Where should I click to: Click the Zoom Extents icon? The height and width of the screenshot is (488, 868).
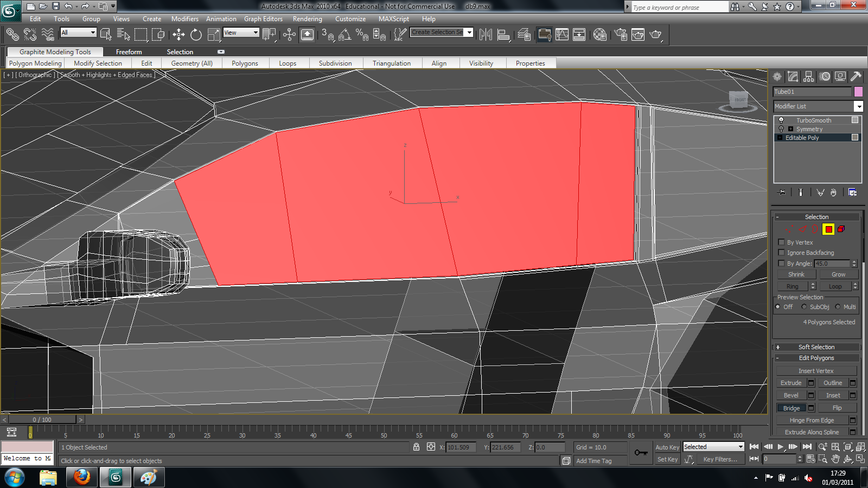pyautogui.click(x=847, y=446)
